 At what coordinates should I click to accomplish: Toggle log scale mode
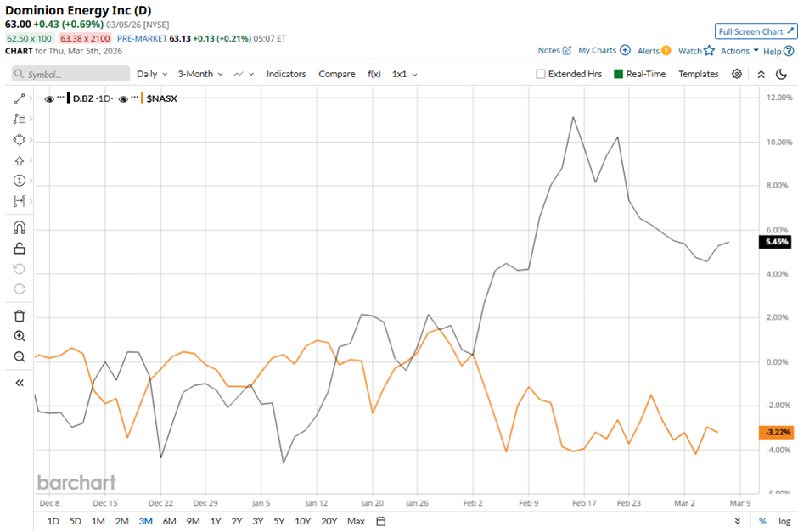[784, 521]
